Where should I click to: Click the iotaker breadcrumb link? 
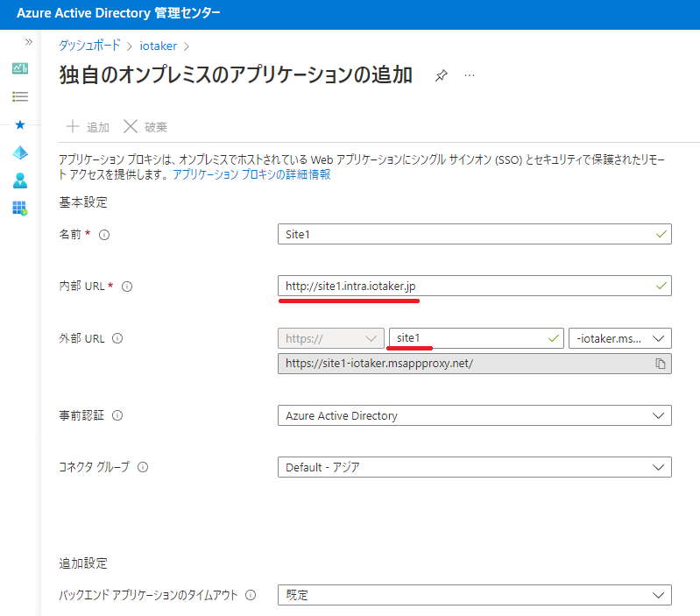pos(158,46)
